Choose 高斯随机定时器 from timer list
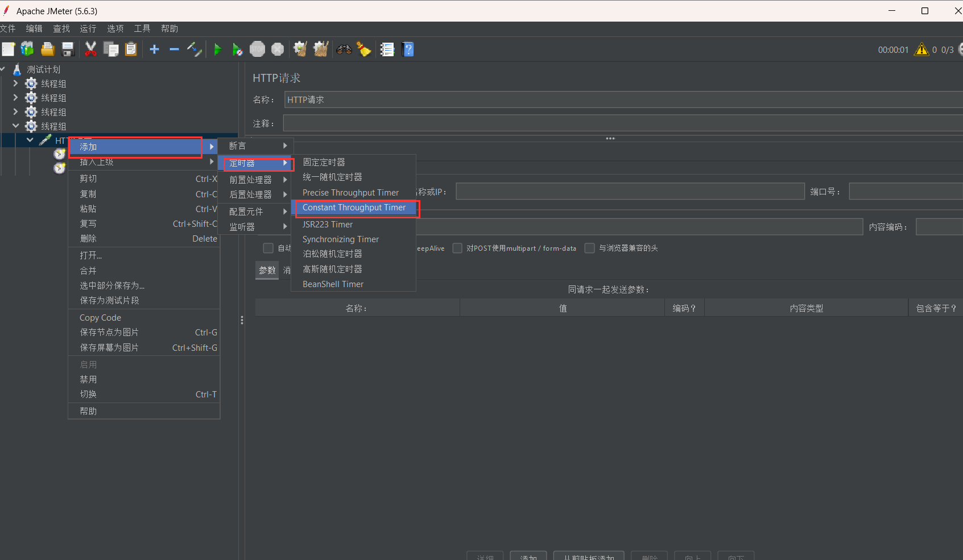The height and width of the screenshot is (560, 963). point(354,269)
